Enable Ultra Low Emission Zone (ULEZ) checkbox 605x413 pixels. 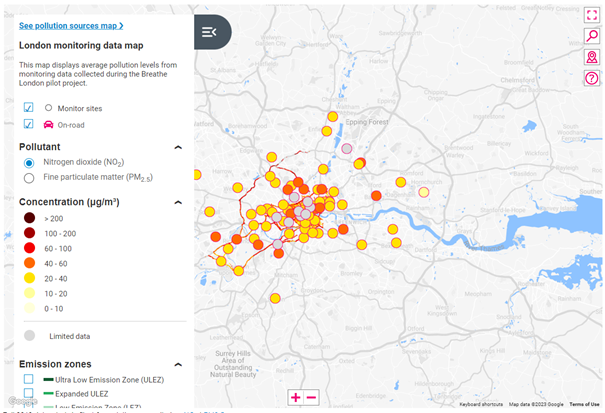[x=29, y=379]
